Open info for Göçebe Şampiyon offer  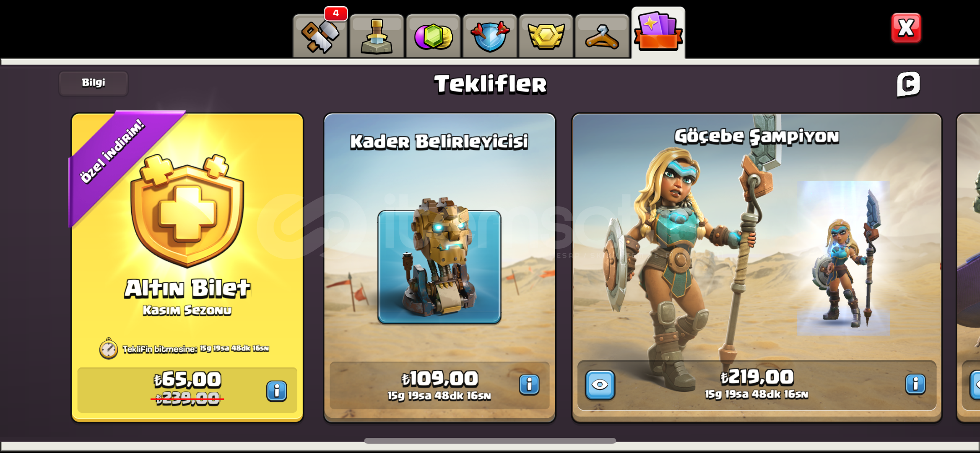915,384
